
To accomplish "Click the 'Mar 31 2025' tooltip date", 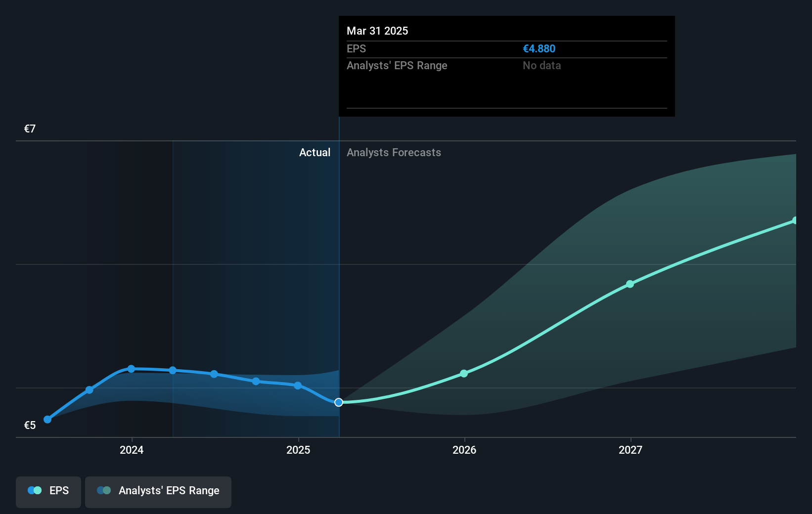I will [x=377, y=31].
